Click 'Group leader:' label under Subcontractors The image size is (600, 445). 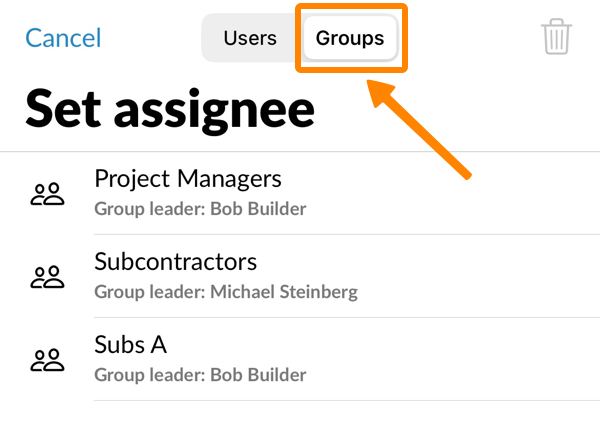click(x=147, y=293)
